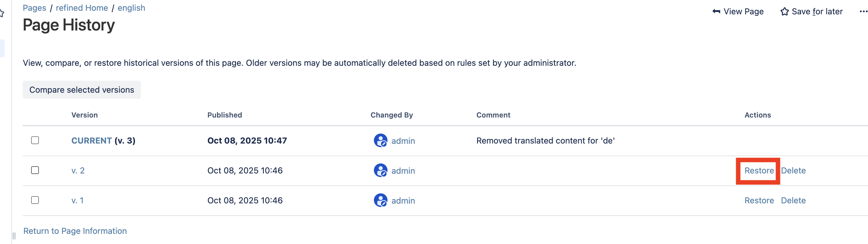Click the star icon for Save for later
This screenshot has height=244, width=868.
[785, 12]
